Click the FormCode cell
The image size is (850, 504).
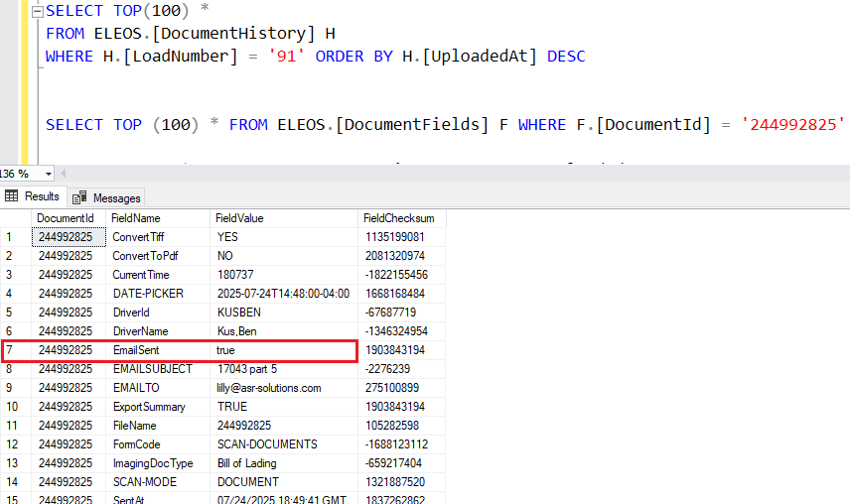(x=158, y=444)
